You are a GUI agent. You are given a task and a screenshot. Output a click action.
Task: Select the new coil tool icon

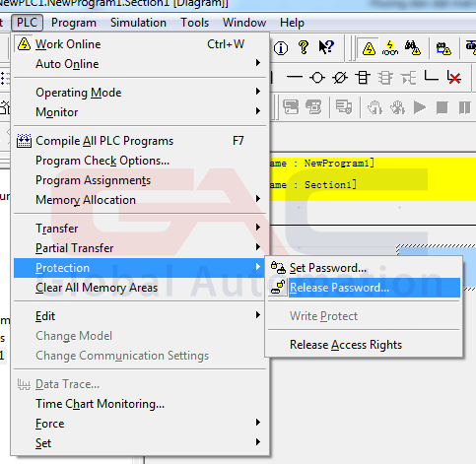317,78
